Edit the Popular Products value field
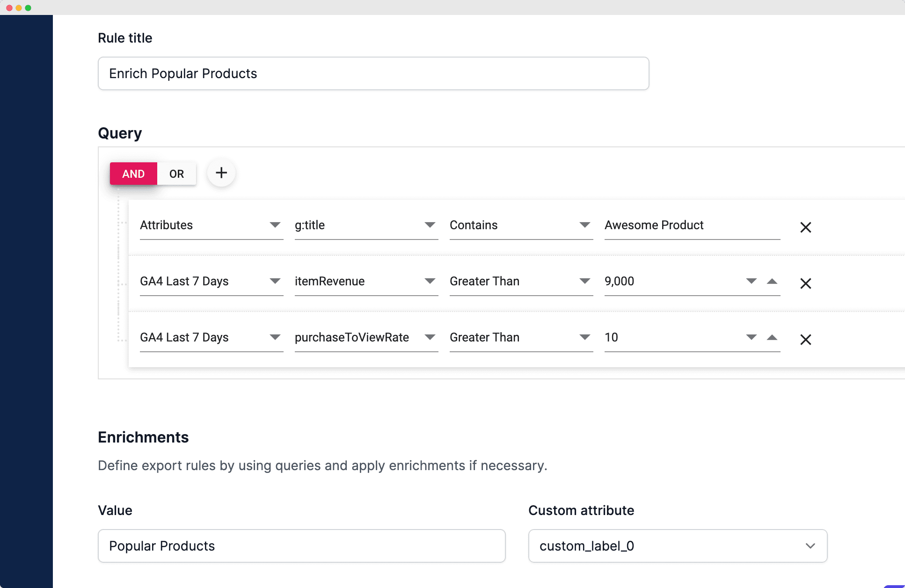This screenshot has height=588, width=905. (x=301, y=546)
